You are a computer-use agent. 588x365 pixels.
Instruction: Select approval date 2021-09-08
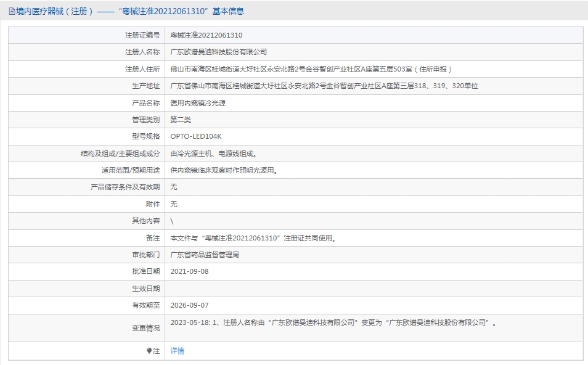point(189,272)
